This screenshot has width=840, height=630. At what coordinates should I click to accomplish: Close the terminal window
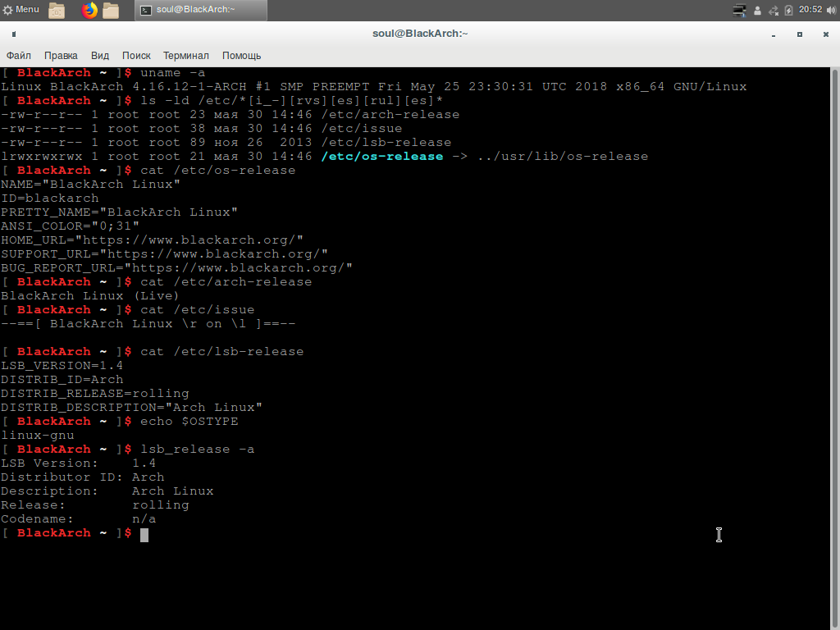tap(826, 34)
